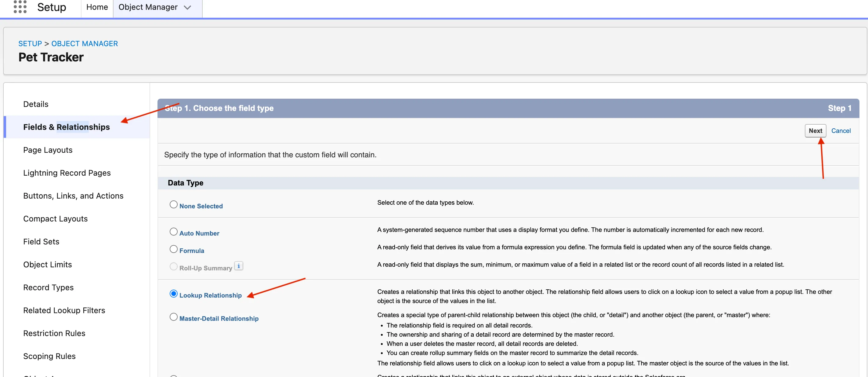Select the Lookup Relationship radio button
868x377 pixels.
173,294
